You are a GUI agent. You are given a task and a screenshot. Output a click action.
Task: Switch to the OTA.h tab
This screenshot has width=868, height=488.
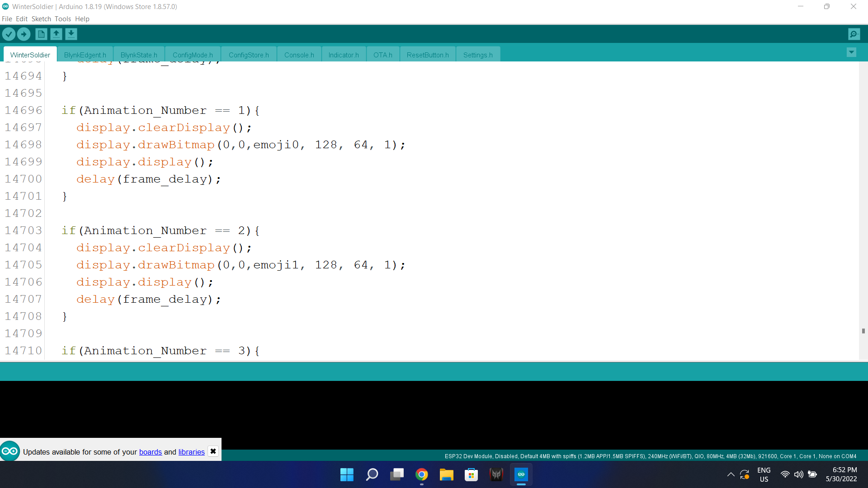(382, 55)
